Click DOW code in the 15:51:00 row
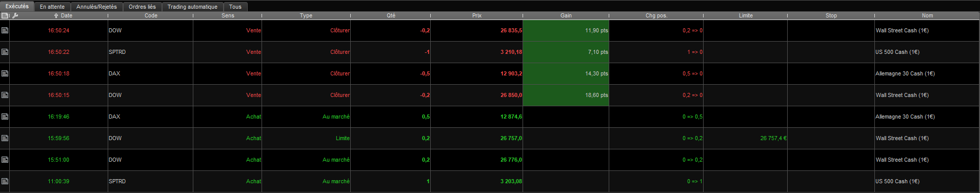The height and width of the screenshot is (193, 980). [x=115, y=160]
